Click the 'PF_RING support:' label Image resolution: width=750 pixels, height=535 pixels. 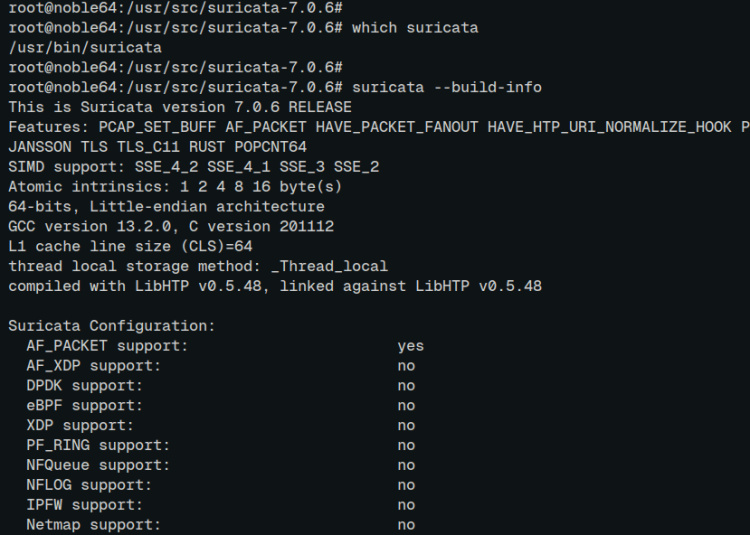click(98, 445)
